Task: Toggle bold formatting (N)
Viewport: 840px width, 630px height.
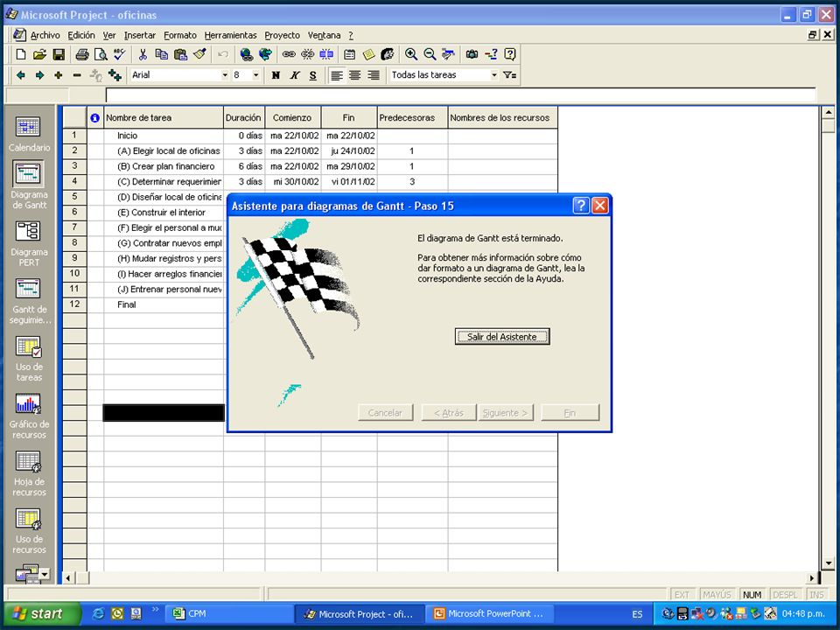Action: coord(276,75)
